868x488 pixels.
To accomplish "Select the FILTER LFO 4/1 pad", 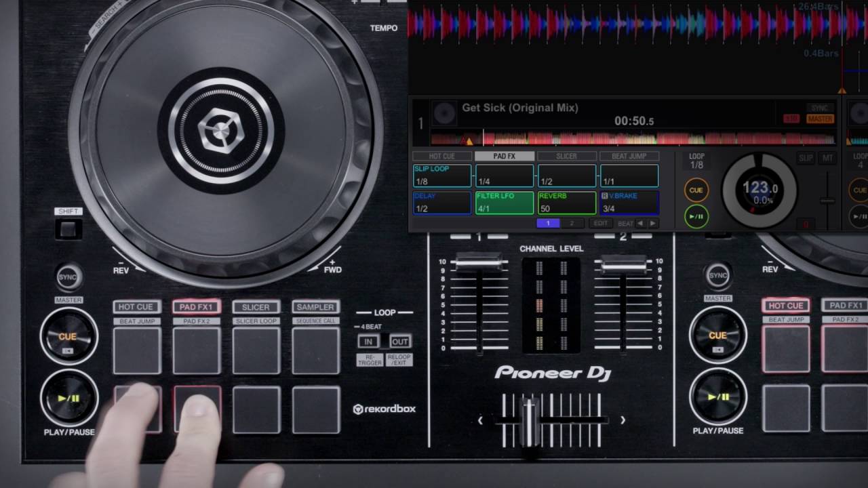I will click(505, 202).
